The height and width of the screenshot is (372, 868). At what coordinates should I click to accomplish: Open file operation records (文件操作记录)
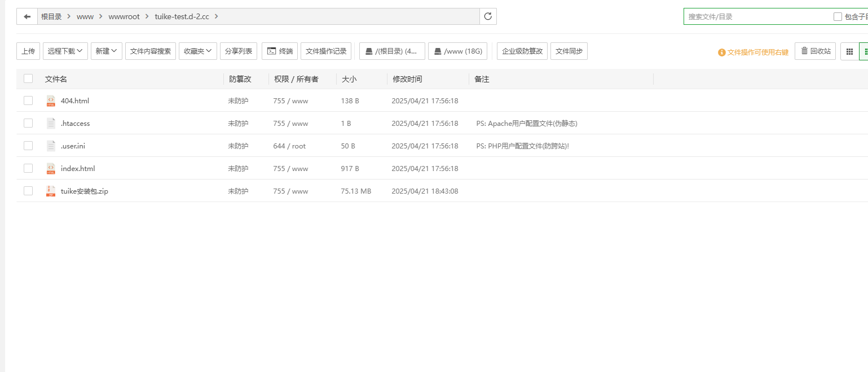tap(325, 51)
